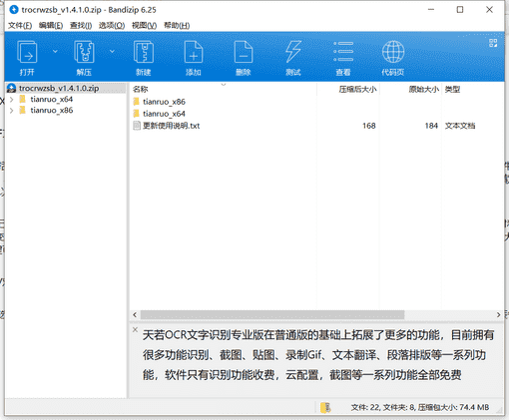Click the compressed size value 168

(x=369, y=126)
